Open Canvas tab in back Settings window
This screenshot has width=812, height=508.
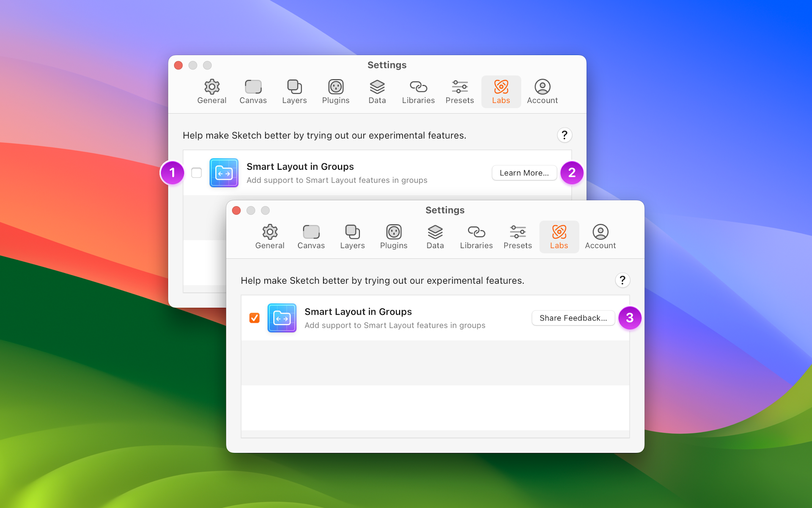click(x=253, y=91)
